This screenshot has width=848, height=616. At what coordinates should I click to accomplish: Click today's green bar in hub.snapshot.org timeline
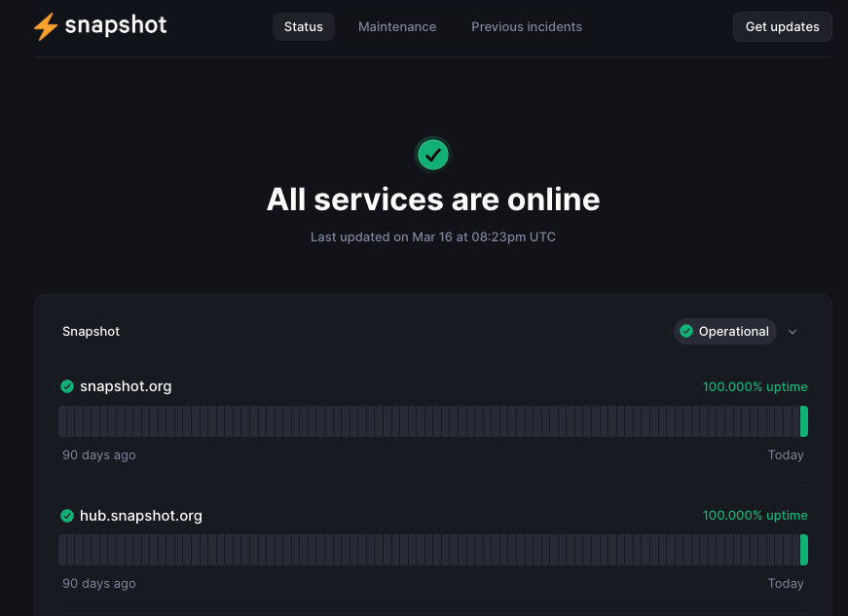coord(804,550)
